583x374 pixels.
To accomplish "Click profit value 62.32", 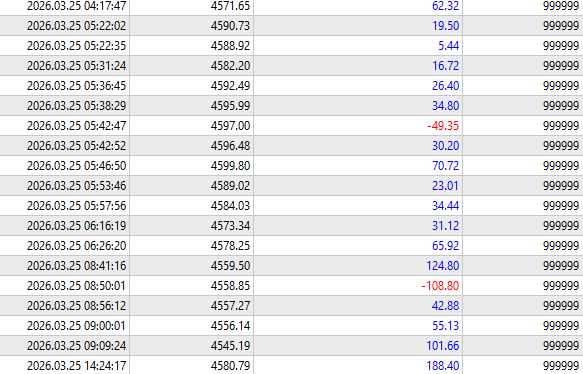I will [x=445, y=6].
